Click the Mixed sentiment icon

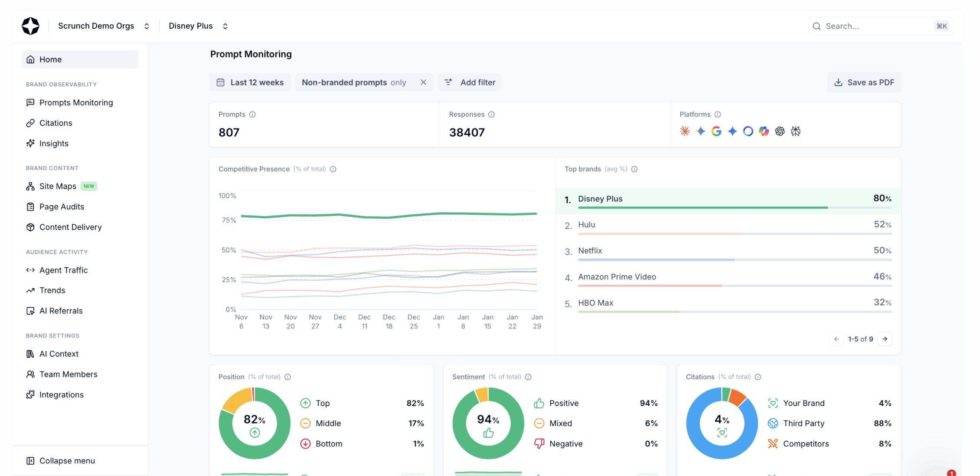[539, 423]
